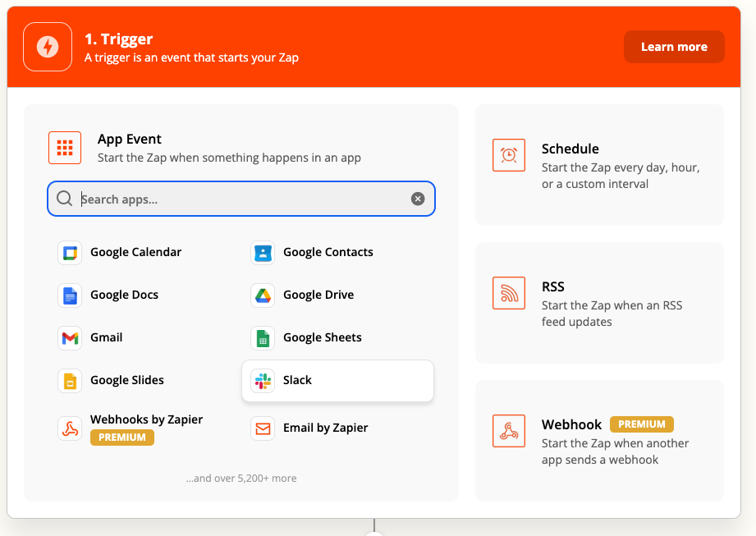Viewport: 756px width, 536px height.
Task: Click the Google Sheets icon
Action: 263,338
